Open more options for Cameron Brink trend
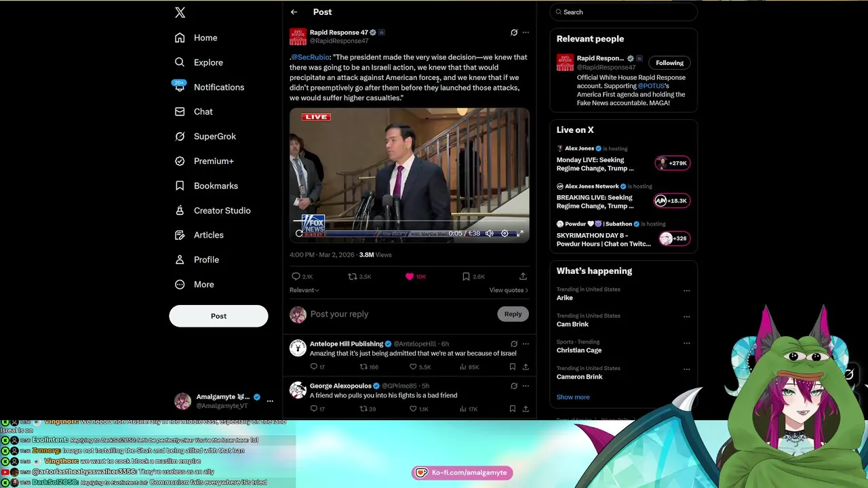Screen dimensions: 868x488 (686, 369)
